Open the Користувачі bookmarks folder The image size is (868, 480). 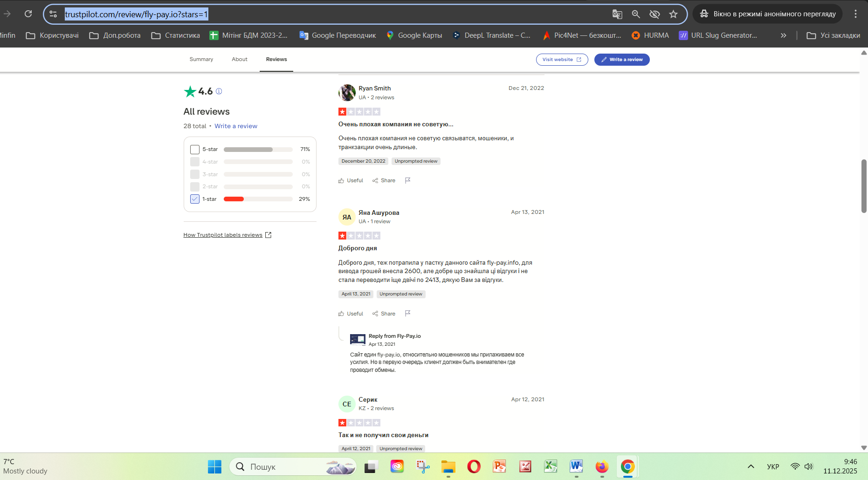pyautogui.click(x=52, y=35)
